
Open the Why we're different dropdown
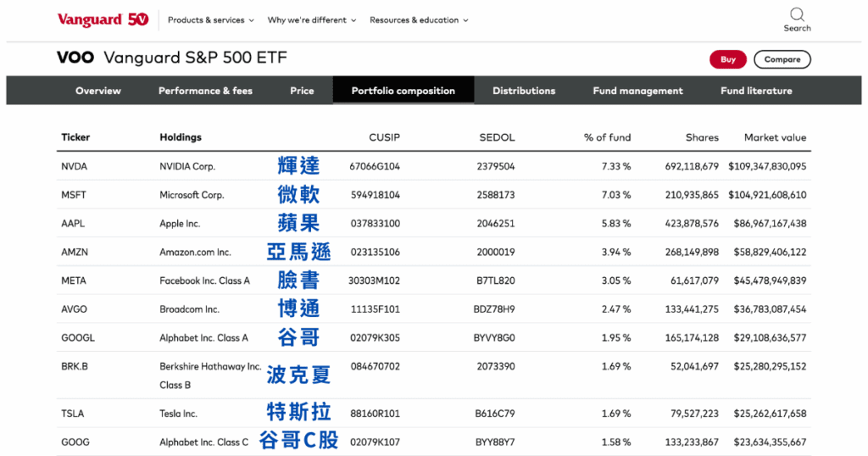pos(311,20)
